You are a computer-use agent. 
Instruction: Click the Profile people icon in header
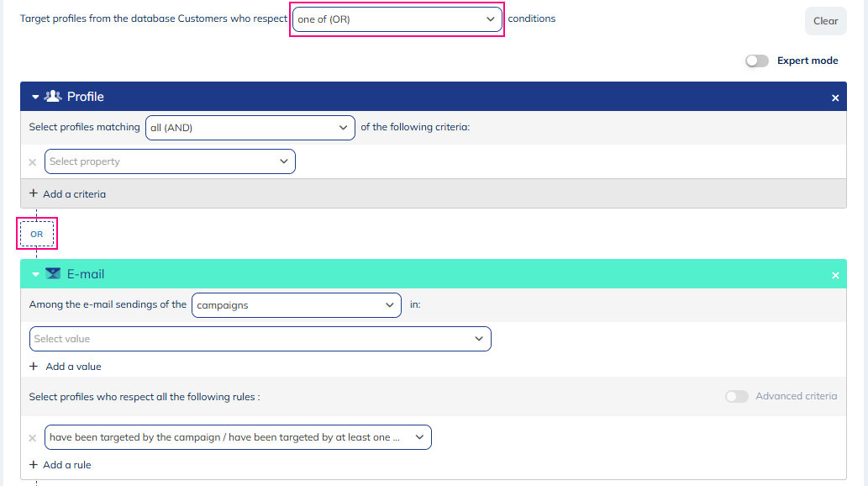pyautogui.click(x=53, y=97)
